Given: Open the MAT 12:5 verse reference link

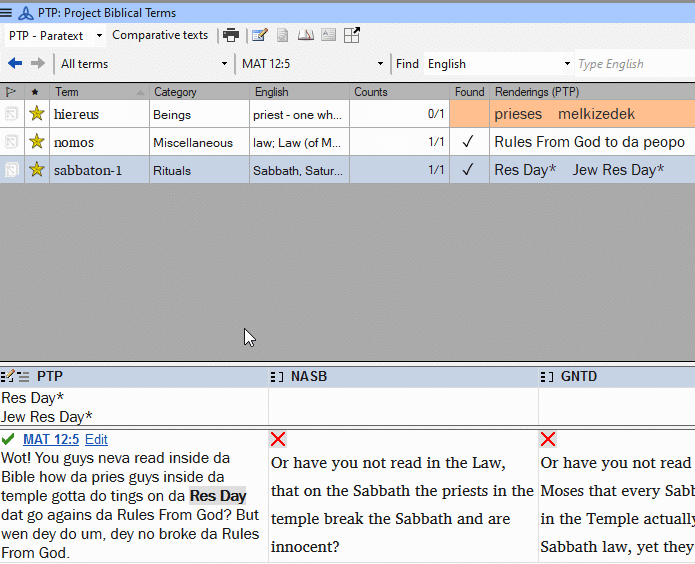Looking at the screenshot, I should tap(51, 439).
